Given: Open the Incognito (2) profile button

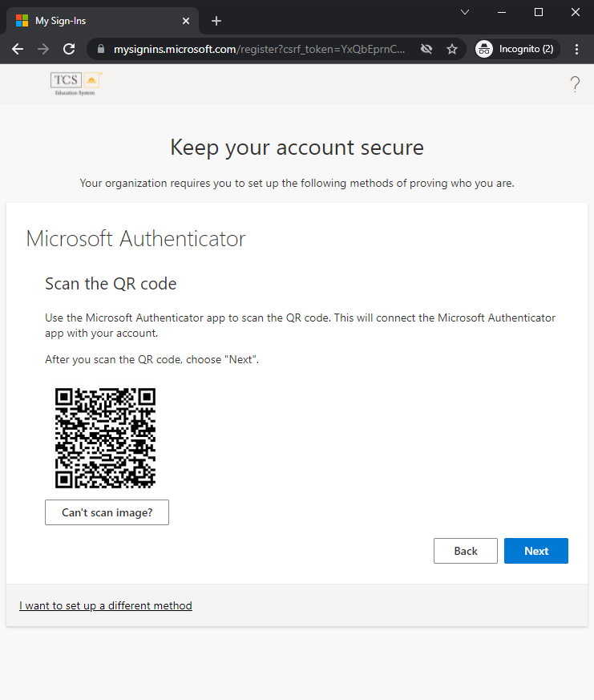Looking at the screenshot, I should tap(515, 49).
